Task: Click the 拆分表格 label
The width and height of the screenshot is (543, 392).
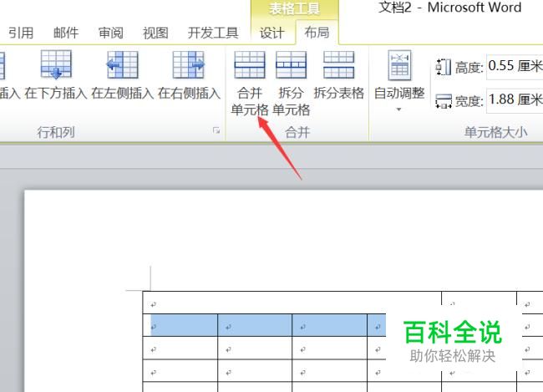Action: (338, 93)
